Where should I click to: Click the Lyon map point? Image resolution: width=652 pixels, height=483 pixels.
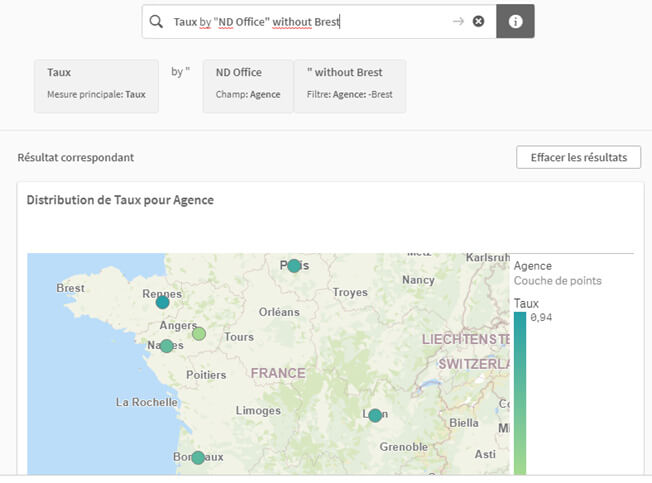pos(375,415)
